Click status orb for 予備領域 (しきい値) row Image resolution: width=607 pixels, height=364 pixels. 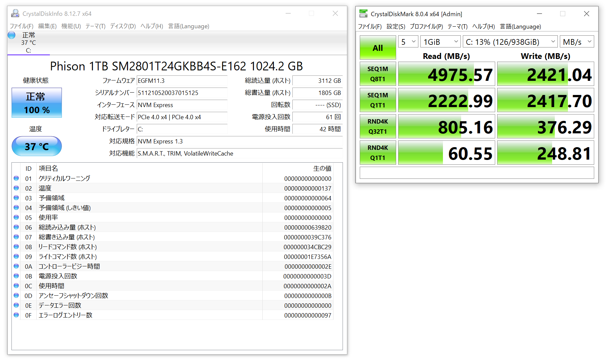16,207
